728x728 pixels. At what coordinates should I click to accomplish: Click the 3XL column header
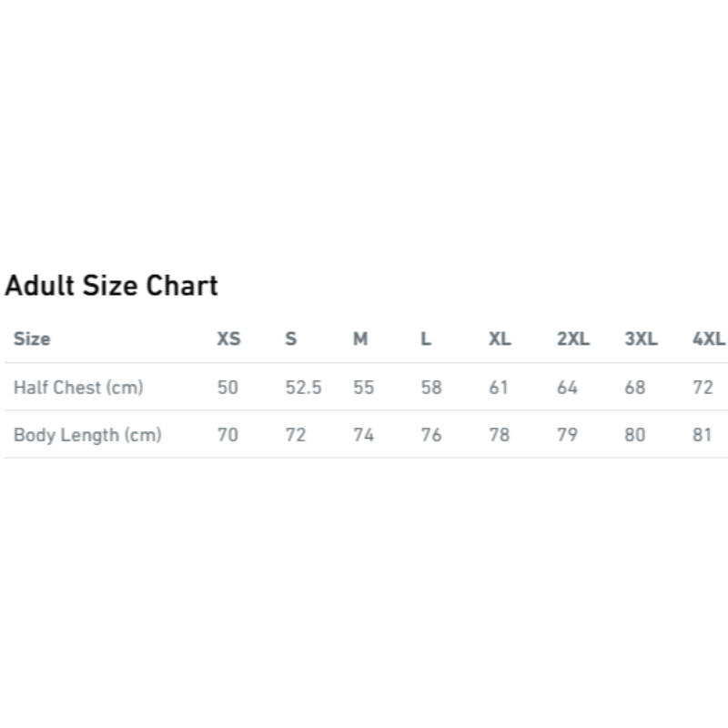641,339
